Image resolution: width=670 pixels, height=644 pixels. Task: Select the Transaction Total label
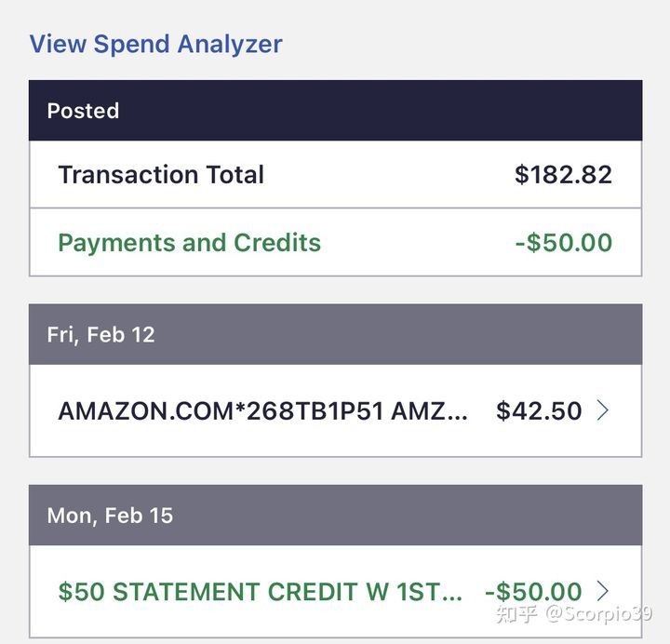[x=161, y=175]
